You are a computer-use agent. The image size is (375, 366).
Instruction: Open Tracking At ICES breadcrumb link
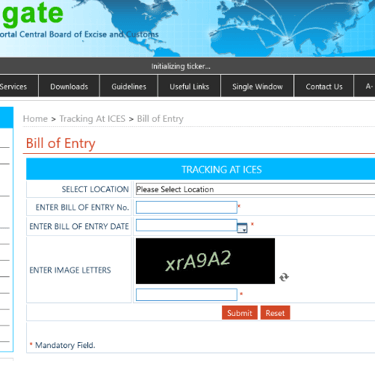coord(92,119)
